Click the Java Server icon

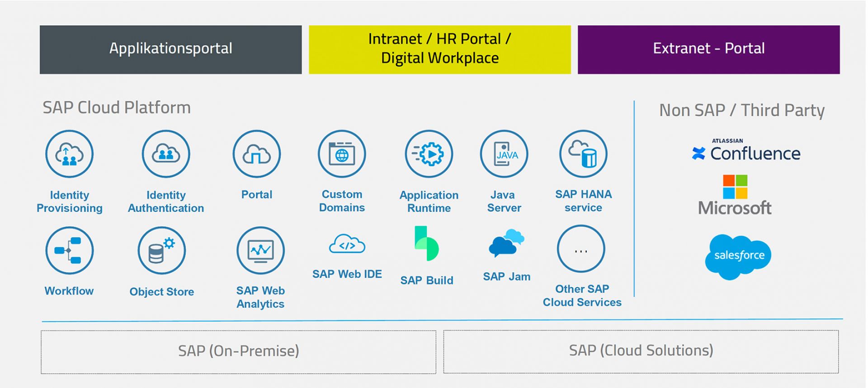coord(504,154)
